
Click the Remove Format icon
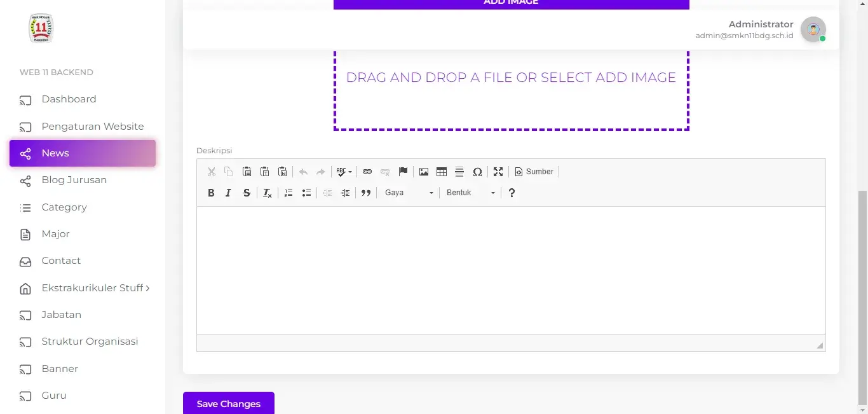(268, 193)
